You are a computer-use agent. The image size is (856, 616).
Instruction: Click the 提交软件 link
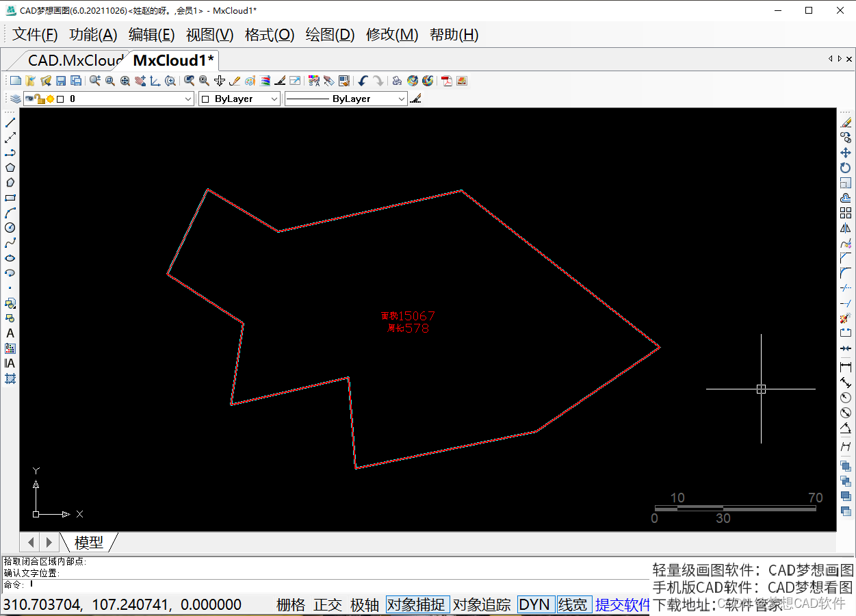[623, 605]
